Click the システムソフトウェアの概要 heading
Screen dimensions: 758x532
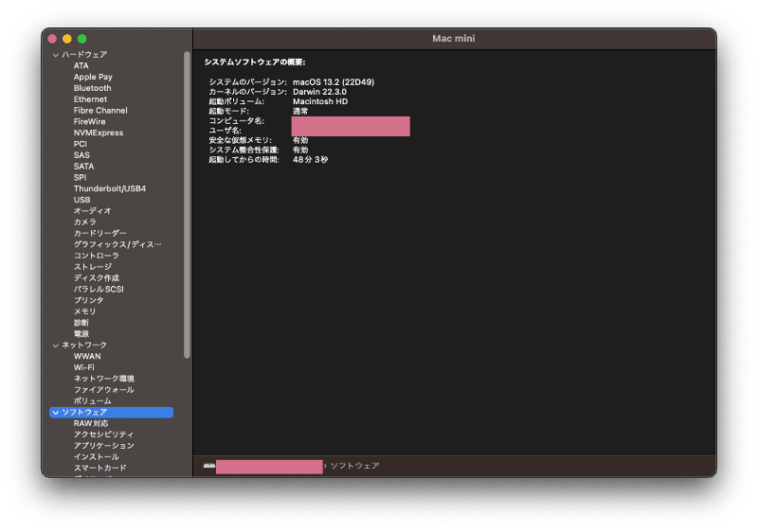click(x=255, y=62)
